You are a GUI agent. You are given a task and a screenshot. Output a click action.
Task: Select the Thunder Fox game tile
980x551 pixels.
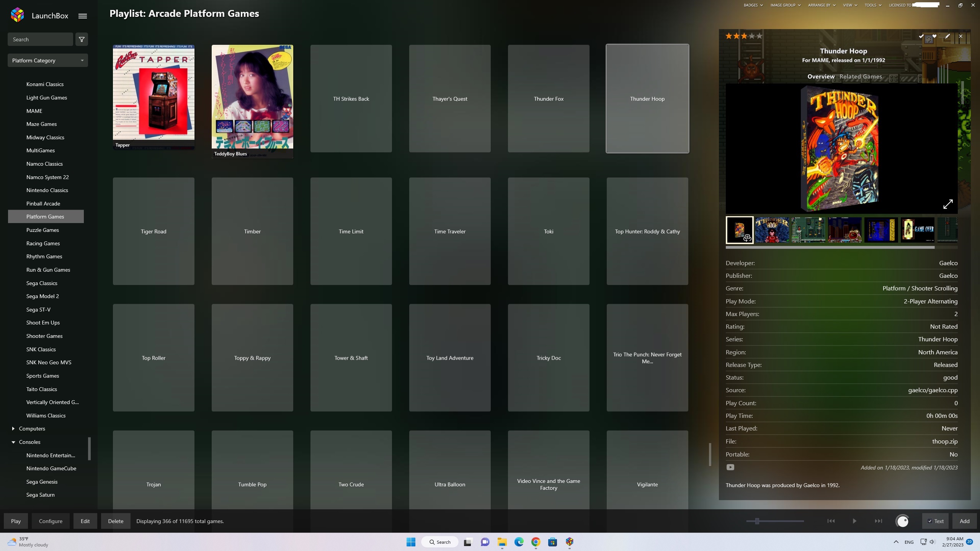pos(549,99)
